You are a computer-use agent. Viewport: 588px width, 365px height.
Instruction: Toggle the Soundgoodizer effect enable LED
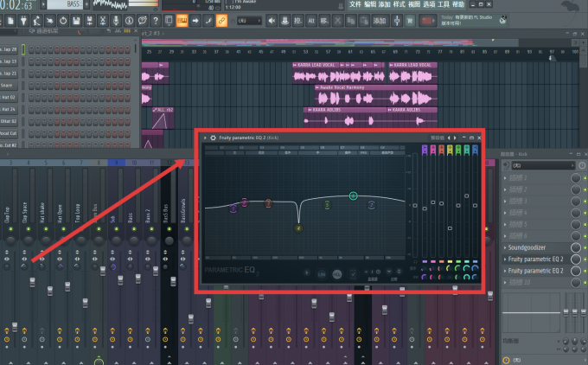[x=585, y=248]
